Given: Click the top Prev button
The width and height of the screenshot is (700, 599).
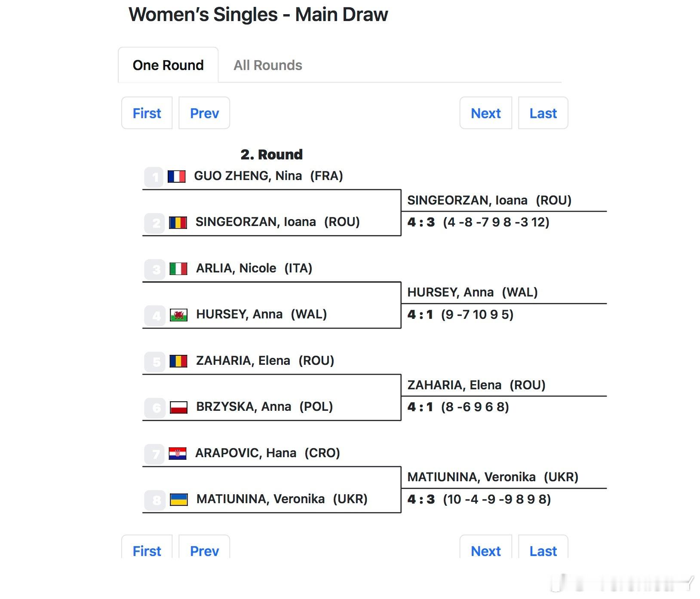Looking at the screenshot, I should click(x=204, y=113).
